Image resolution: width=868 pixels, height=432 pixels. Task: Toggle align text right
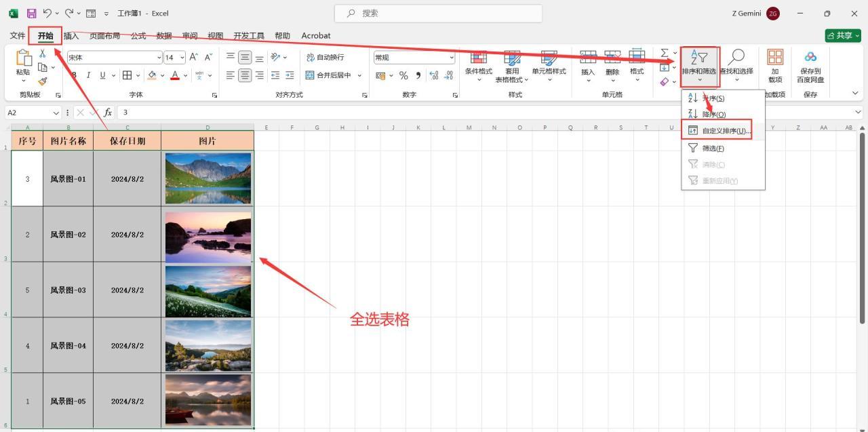pyautogui.click(x=259, y=75)
